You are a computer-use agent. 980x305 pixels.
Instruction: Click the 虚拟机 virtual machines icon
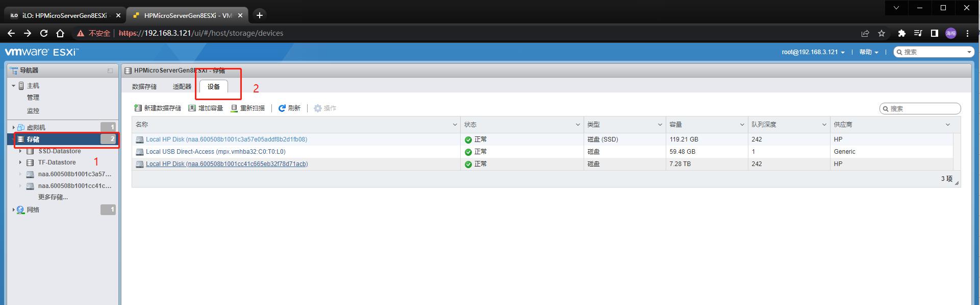[x=21, y=127]
